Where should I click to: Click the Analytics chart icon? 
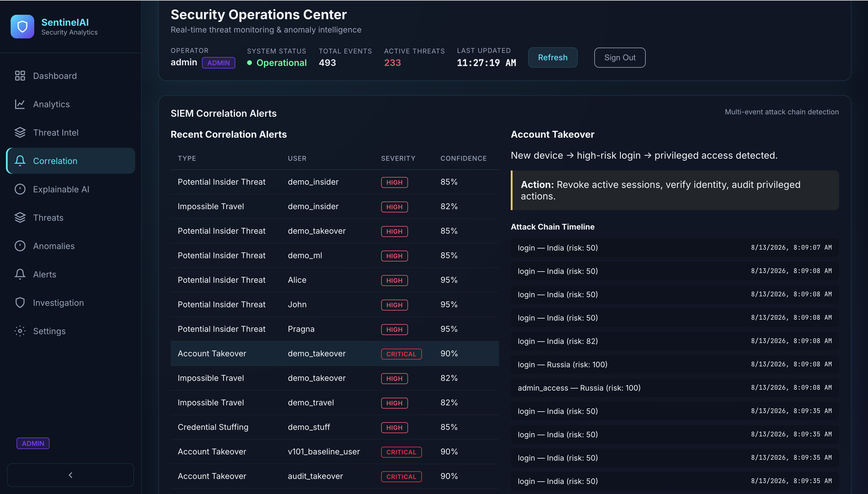(x=20, y=104)
